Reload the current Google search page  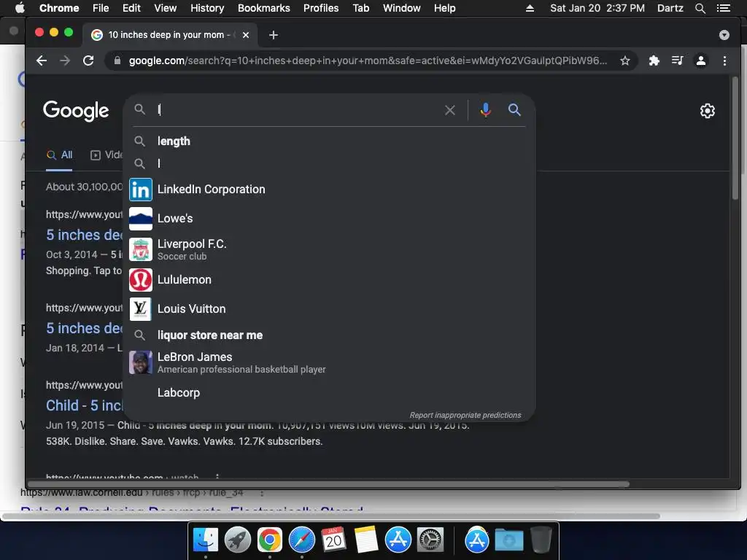(x=88, y=61)
